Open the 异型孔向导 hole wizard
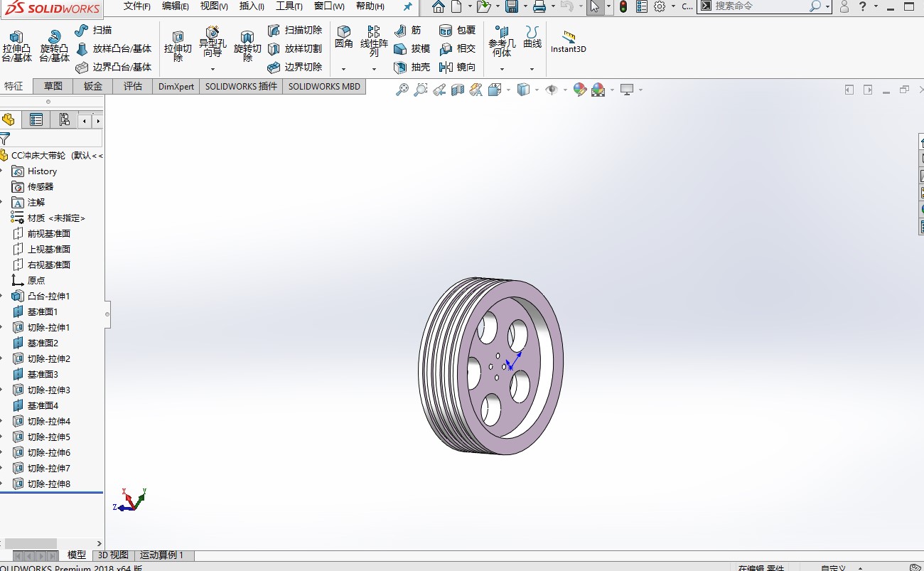This screenshot has height=571, width=924. (213, 43)
